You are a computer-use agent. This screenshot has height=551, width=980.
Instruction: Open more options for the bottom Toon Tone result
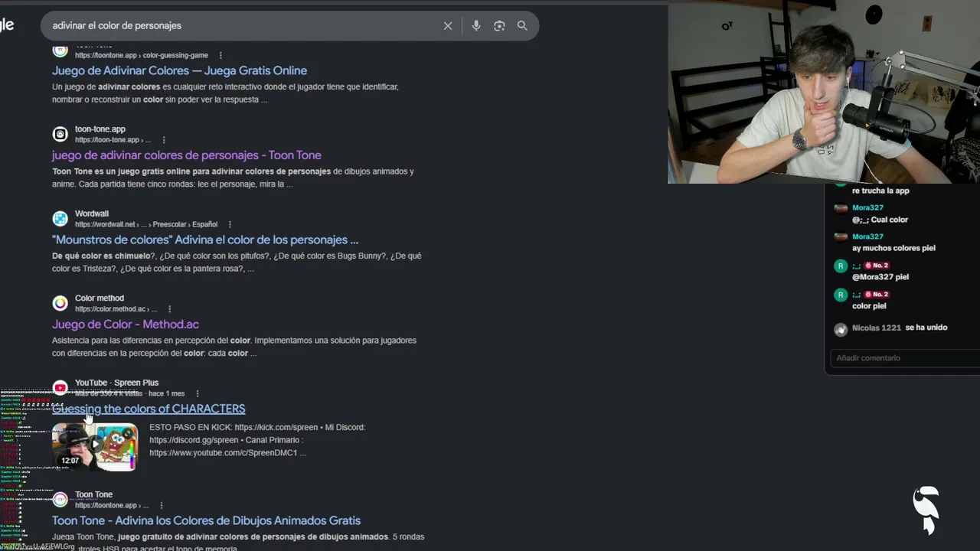coord(162,505)
